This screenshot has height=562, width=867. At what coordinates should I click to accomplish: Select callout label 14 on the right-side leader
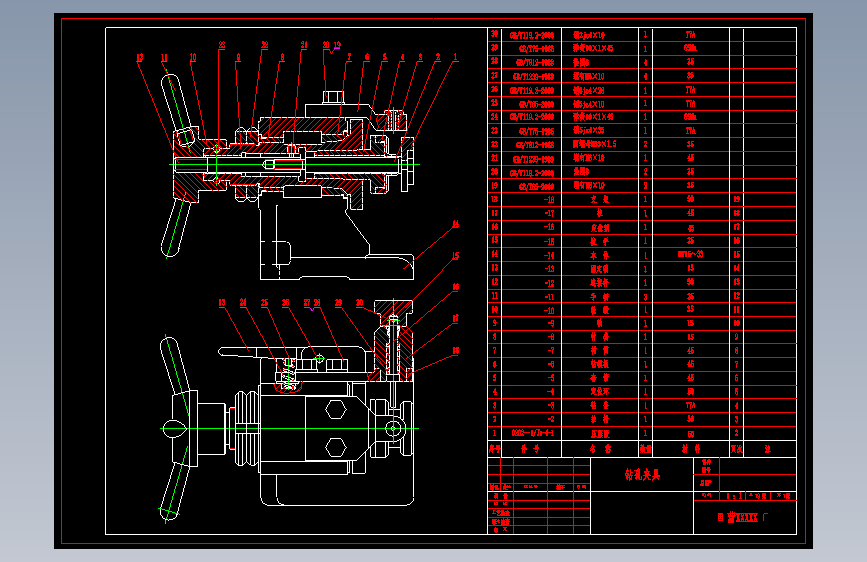[x=456, y=224]
